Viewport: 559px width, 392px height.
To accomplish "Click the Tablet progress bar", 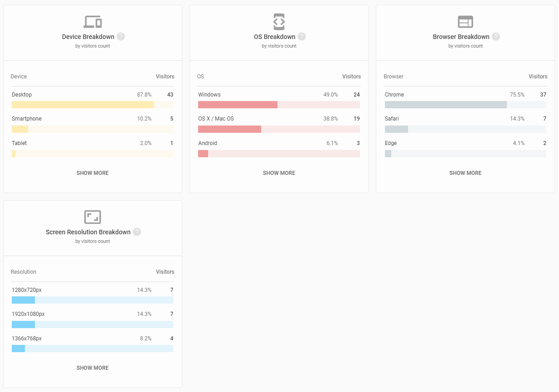I will [92, 154].
